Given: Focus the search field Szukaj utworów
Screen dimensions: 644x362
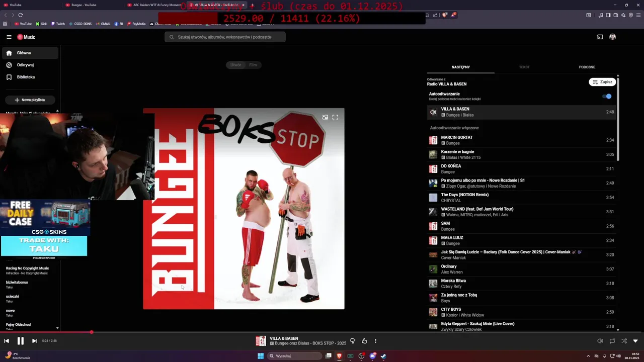Looking at the screenshot, I should tap(225, 37).
